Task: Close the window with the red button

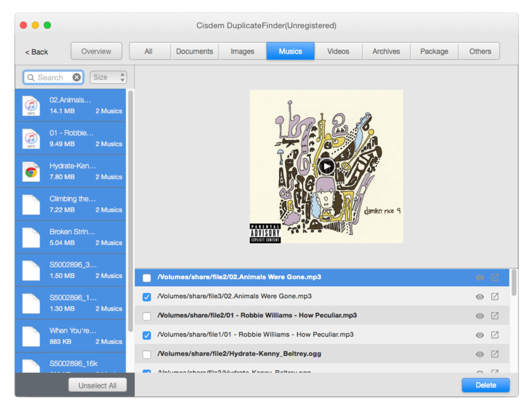Action: point(23,25)
